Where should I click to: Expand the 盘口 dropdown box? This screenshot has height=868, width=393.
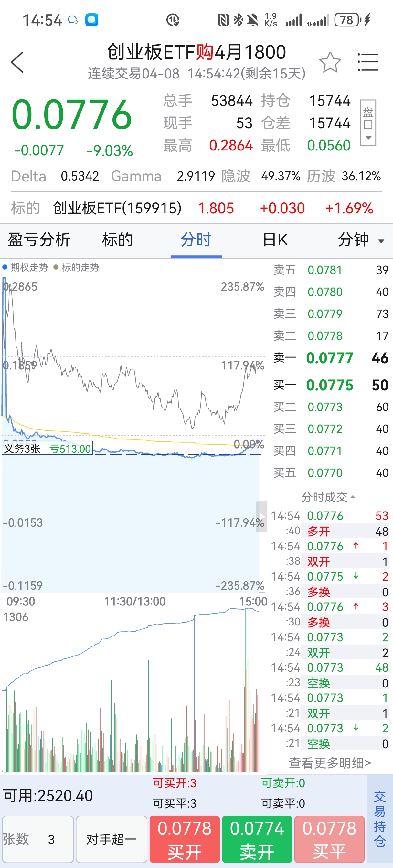pos(368,123)
